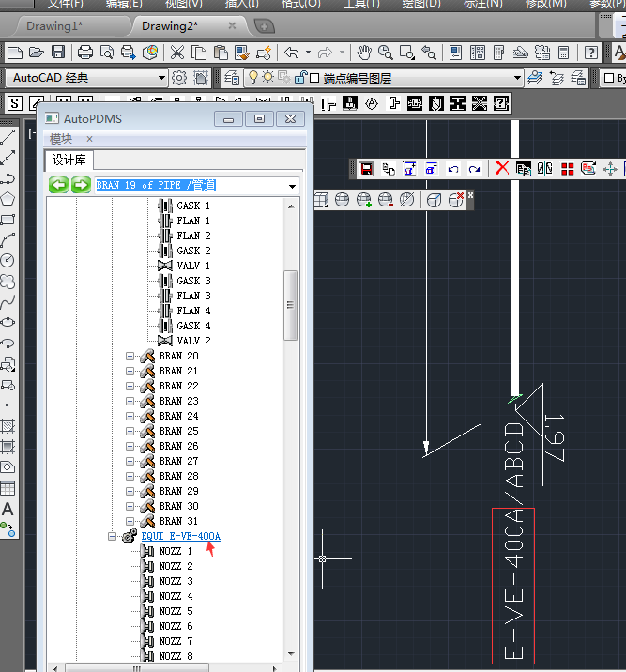Select the Pan hand tool
Screen dimensions: 626x672
(x=364, y=52)
